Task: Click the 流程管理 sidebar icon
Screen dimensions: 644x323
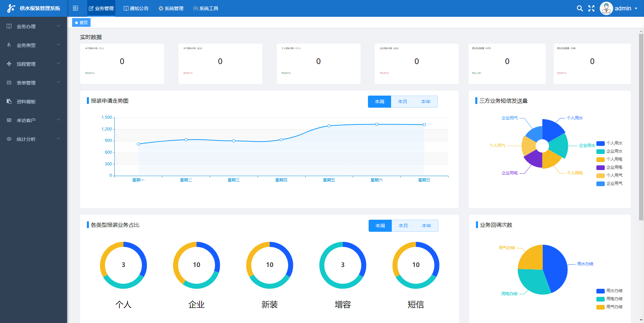Action: coord(9,64)
